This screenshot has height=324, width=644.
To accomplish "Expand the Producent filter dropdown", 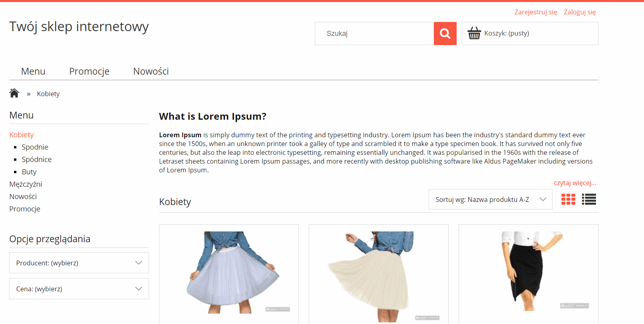I will (79, 263).
